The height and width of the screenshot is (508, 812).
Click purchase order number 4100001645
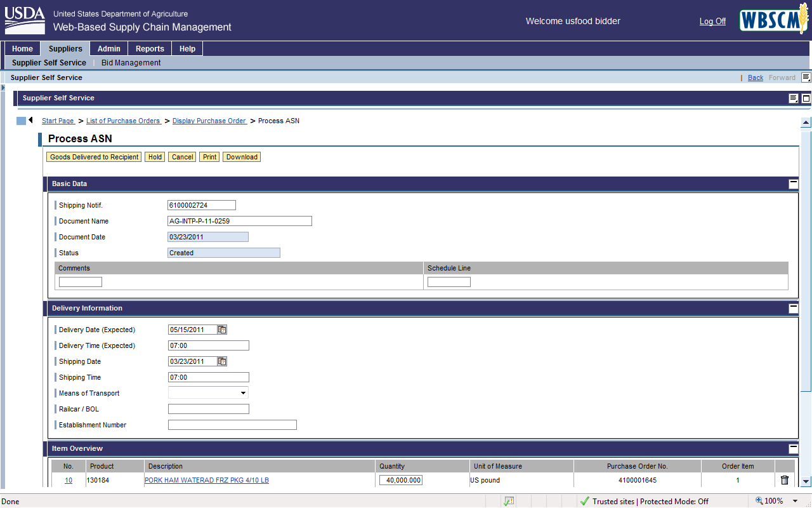point(638,480)
